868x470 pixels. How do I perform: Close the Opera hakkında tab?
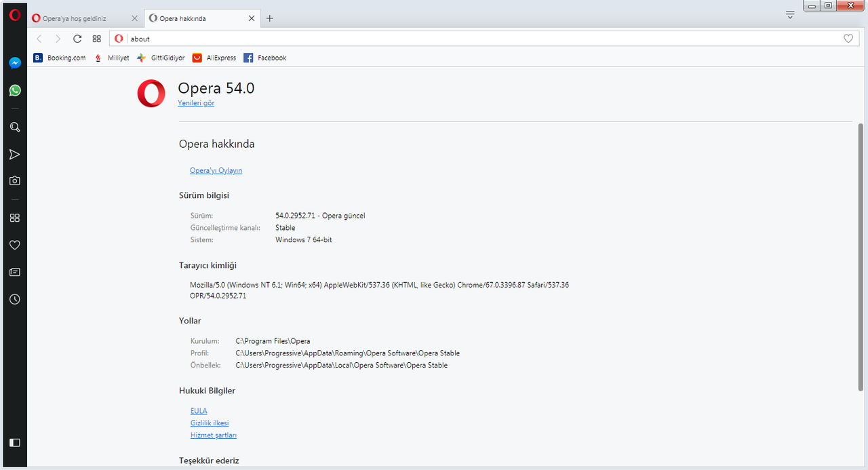click(x=252, y=18)
